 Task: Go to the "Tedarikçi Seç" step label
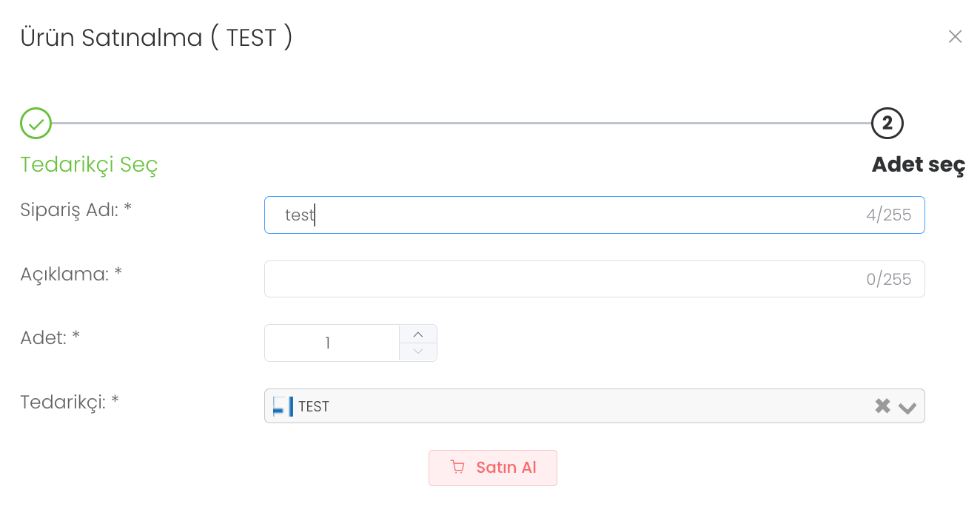click(89, 164)
